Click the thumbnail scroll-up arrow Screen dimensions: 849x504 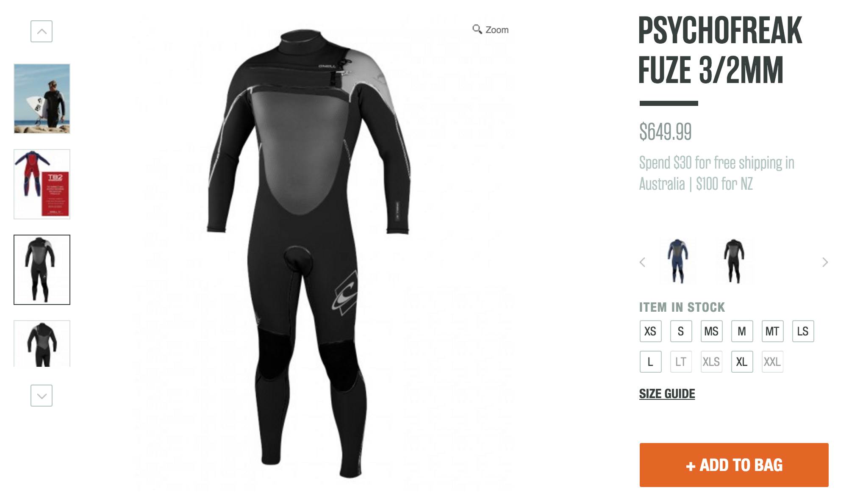tap(42, 31)
